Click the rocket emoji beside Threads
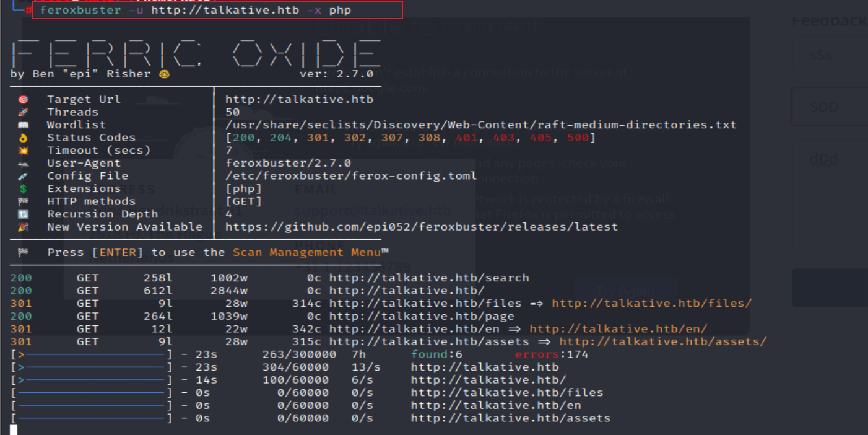Screen dimensions: 868x435 coord(24,112)
